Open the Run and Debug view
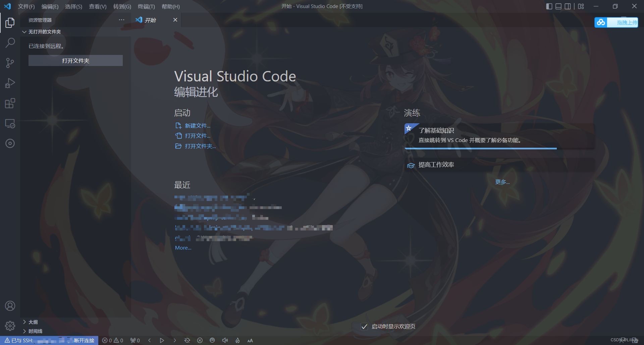Screen dimensions: 644x345 click(10, 83)
